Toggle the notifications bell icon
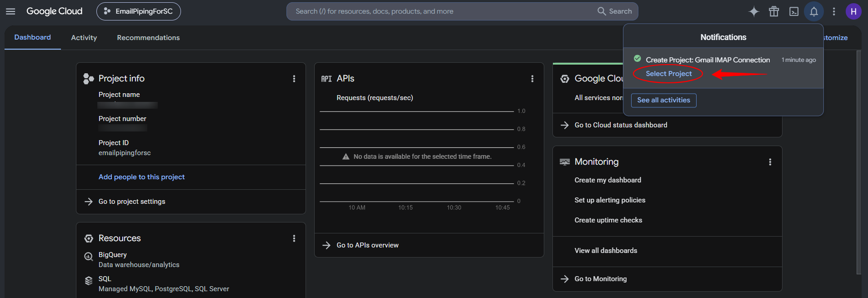 click(814, 11)
